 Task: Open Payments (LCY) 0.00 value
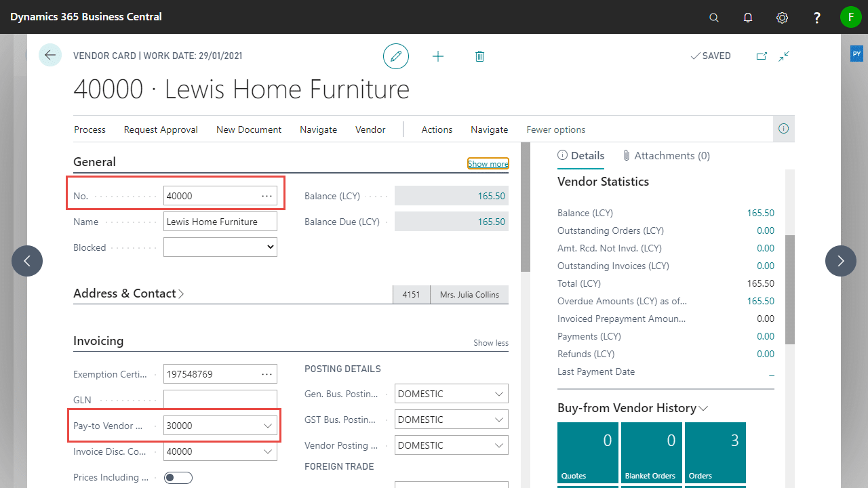click(766, 336)
